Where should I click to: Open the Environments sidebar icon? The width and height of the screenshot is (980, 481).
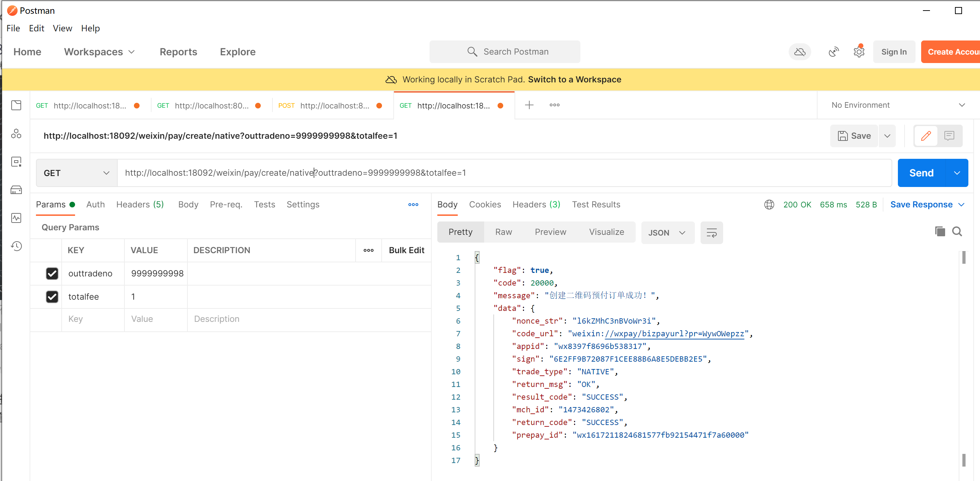(x=16, y=162)
